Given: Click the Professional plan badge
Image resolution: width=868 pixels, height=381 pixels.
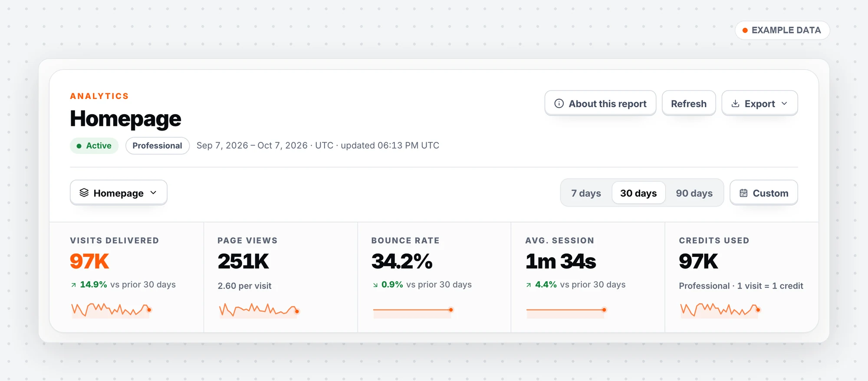Looking at the screenshot, I should 158,146.
